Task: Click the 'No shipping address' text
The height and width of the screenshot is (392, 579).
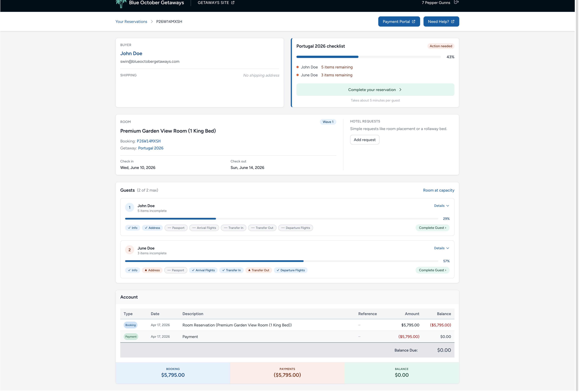Action: pos(261,75)
